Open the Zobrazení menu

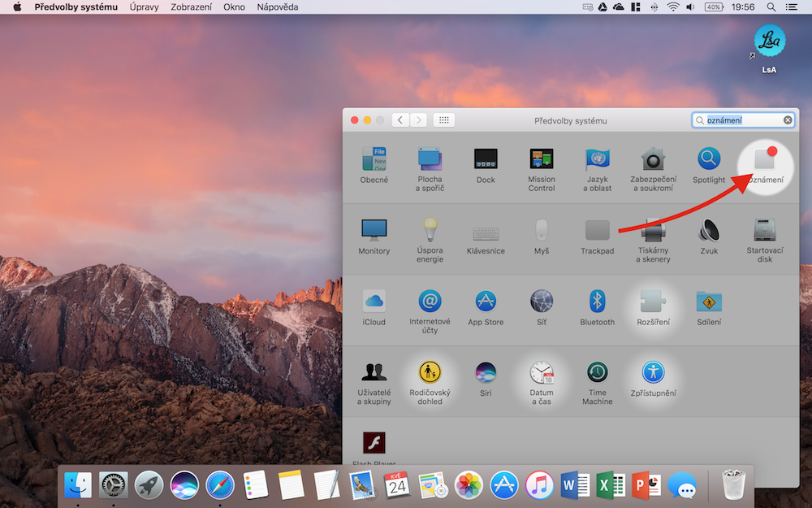(192, 7)
